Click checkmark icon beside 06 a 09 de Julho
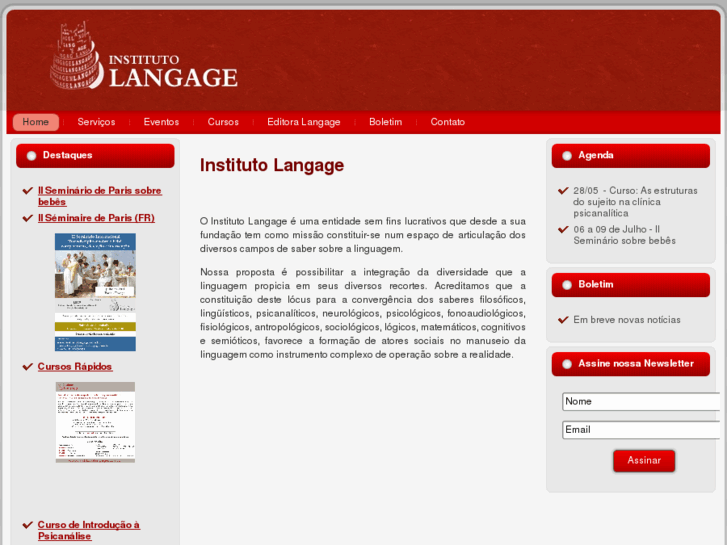Image resolution: width=727 pixels, height=545 pixels. [563, 229]
